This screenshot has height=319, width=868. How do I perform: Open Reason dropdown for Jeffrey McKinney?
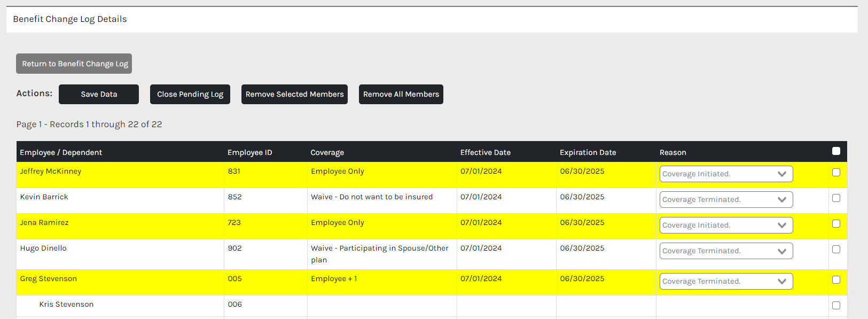[726, 174]
